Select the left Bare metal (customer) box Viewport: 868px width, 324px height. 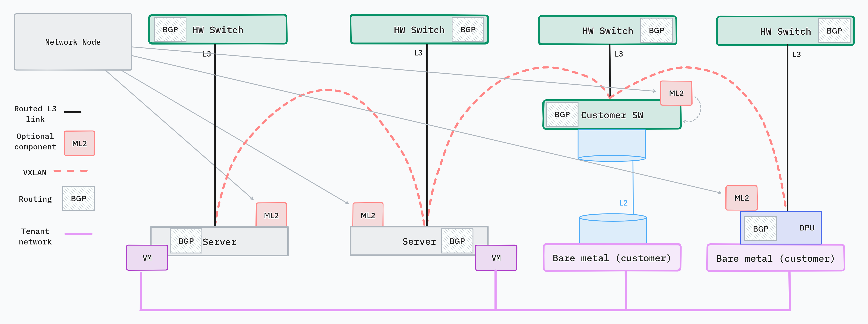coord(612,258)
